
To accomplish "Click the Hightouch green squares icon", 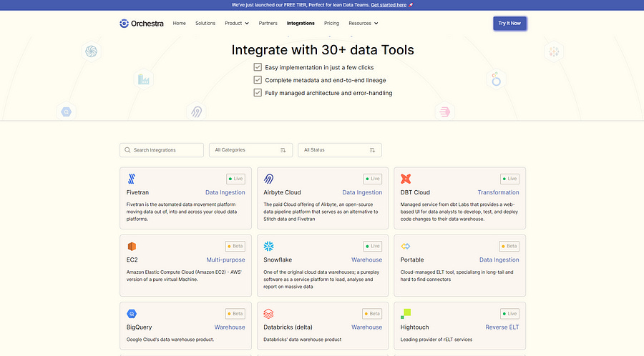I will [x=406, y=314].
